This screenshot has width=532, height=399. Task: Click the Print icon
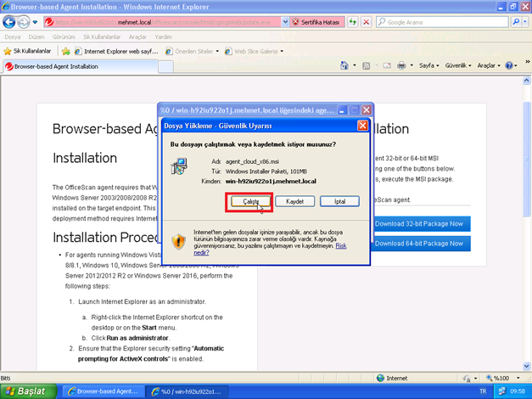401,65
